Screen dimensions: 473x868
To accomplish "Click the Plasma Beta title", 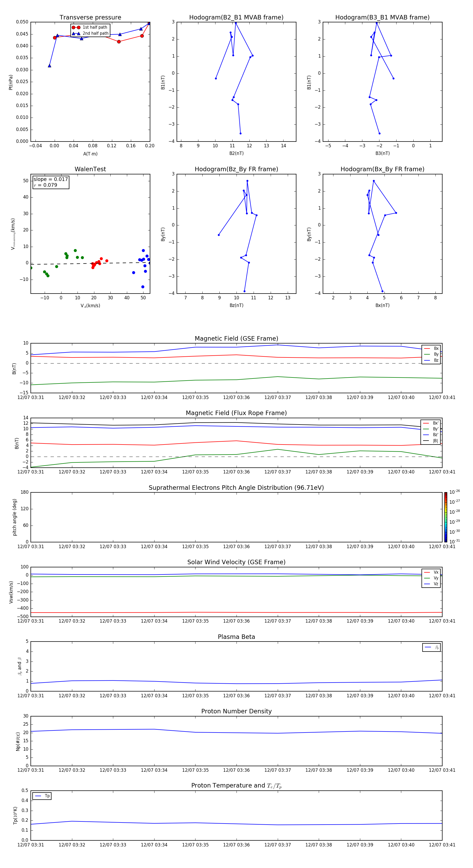I will [x=236, y=637].
